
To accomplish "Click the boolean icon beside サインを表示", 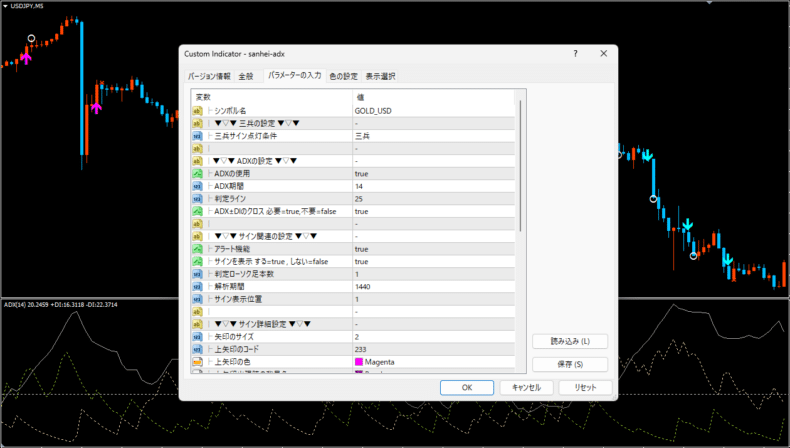I will coord(198,262).
